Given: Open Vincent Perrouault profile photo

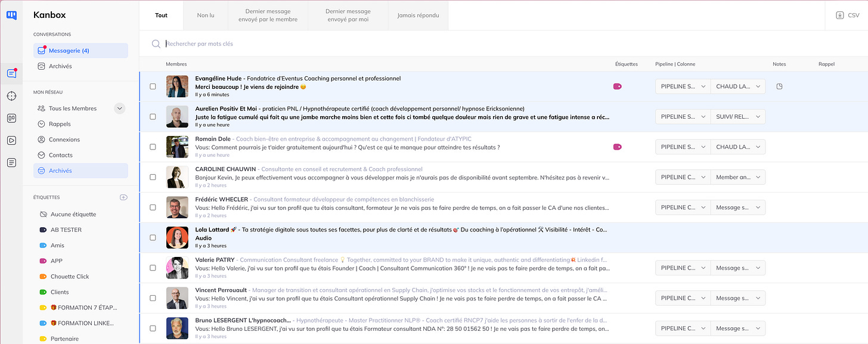Looking at the screenshot, I should point(177,298).
